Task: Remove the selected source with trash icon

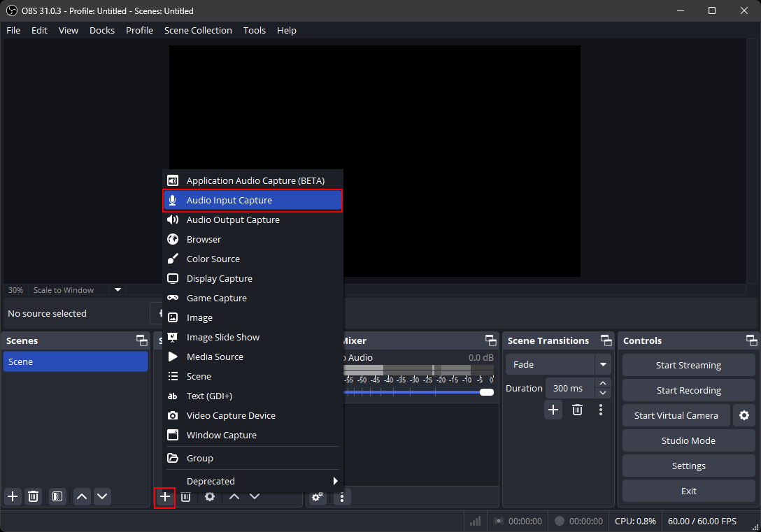Action: (x=185, y=496)
